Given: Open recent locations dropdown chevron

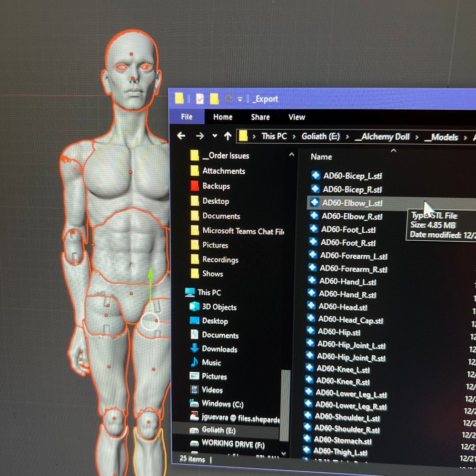Looking at the screenshot, I should (x=215, y=136).
